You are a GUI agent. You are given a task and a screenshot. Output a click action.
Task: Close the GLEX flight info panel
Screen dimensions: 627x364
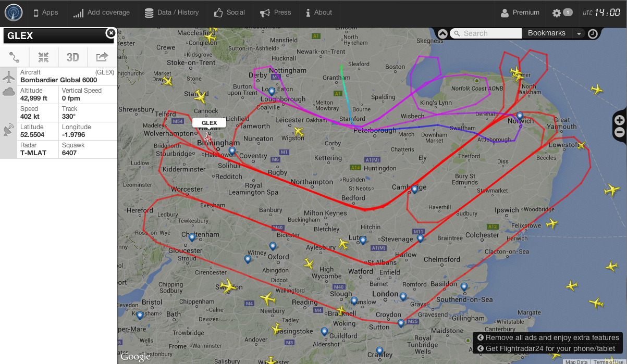[x=110, y=33]
